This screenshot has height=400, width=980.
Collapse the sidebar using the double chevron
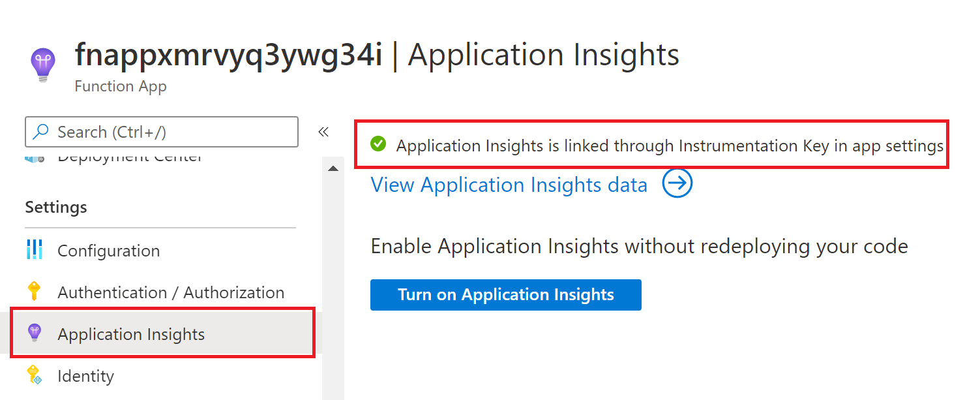click(x=323, y=131)
